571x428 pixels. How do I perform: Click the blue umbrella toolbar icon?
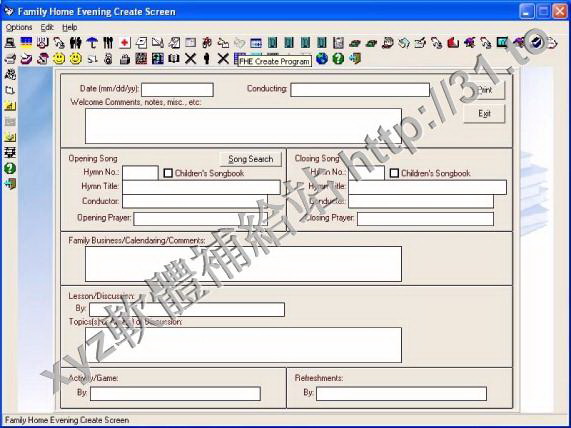click(92, 43)
